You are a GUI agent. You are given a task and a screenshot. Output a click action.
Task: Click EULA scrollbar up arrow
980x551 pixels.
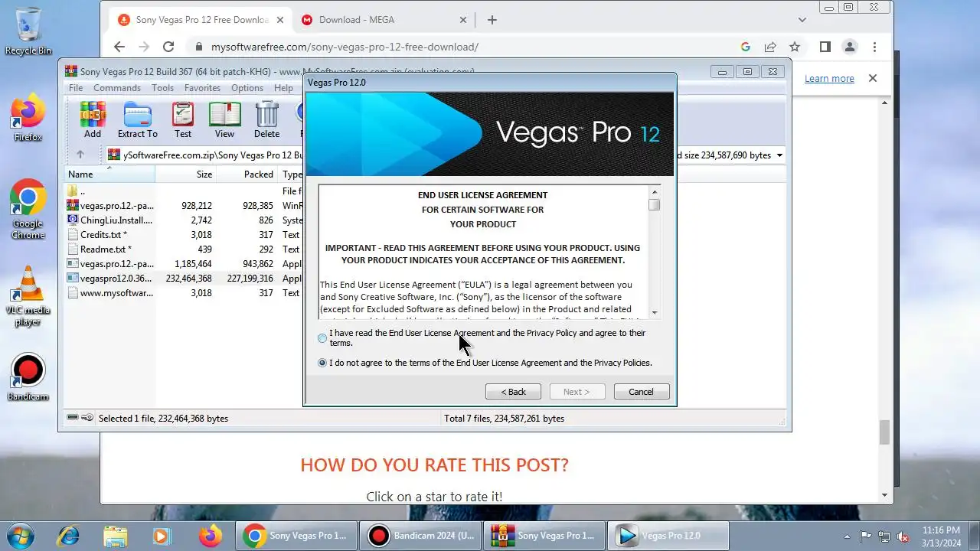pos(654,191)
